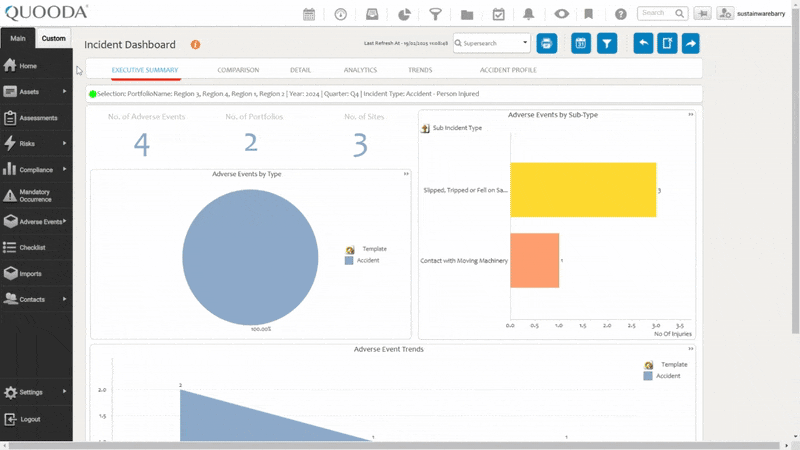Click the blue calendar date button

(x=581, y=43)
